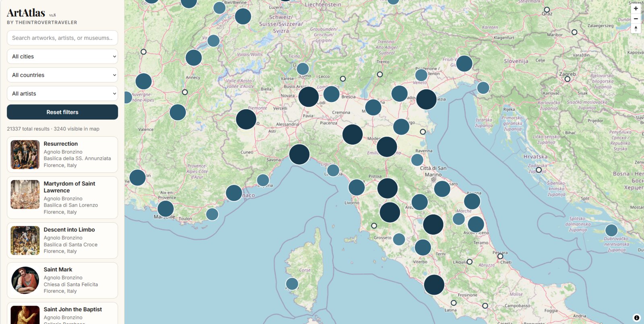
Task: Click the large cluster marker near Venice
Action: tap(426, 99)
